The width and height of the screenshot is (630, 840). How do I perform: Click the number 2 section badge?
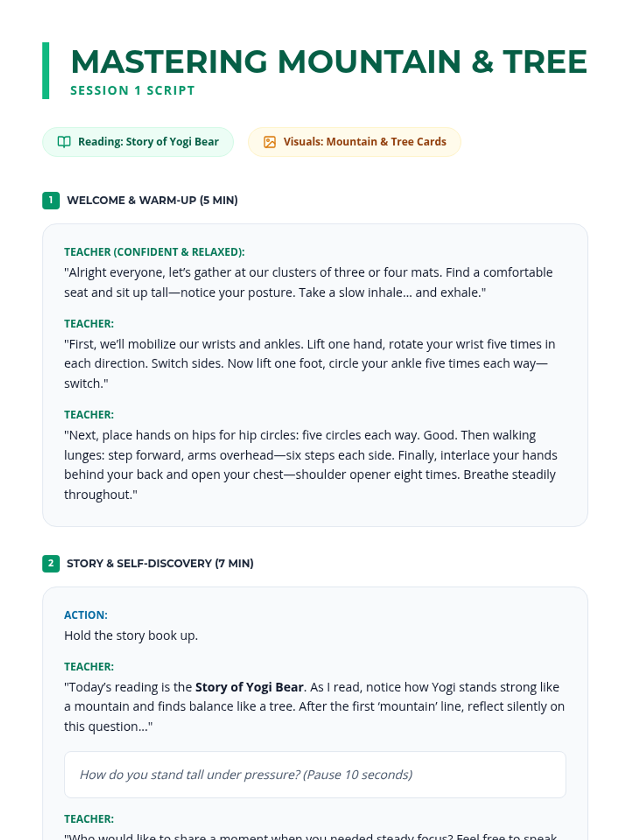pyautogui.click(x=51, y=563)
